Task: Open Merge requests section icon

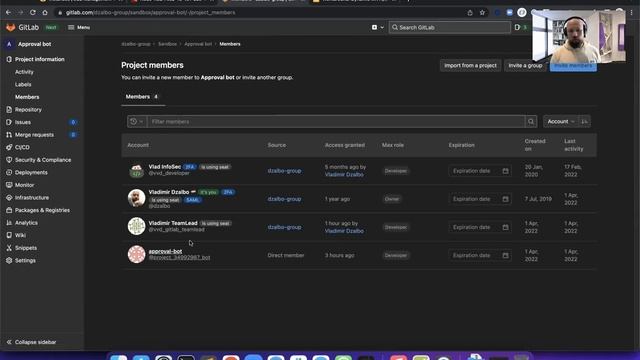Action: [9, 135]
